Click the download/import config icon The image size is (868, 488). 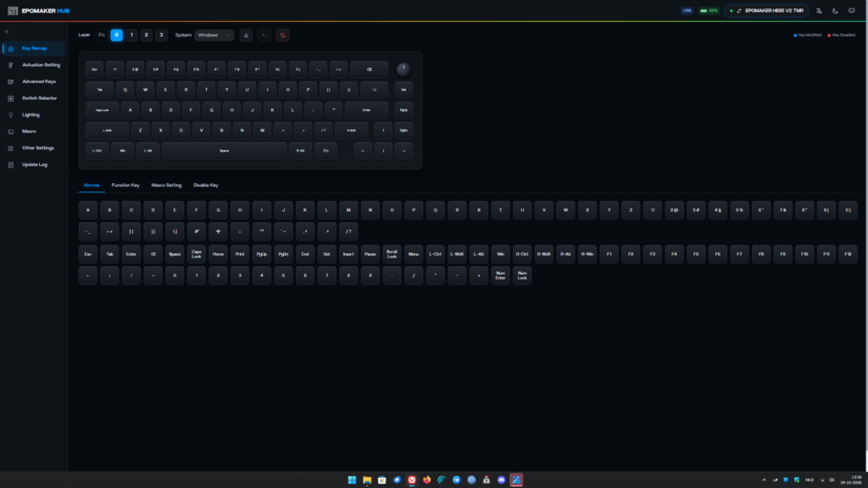[x=247, y=36]
